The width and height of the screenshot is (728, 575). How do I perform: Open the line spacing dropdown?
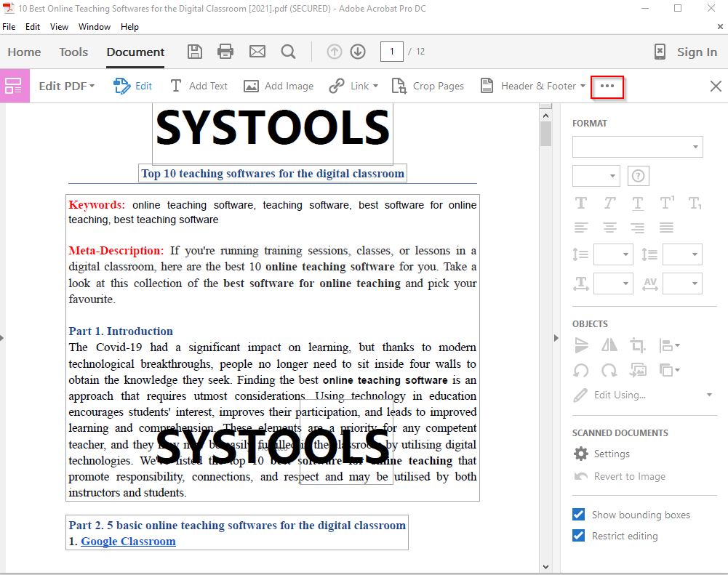tap(613, 254)
